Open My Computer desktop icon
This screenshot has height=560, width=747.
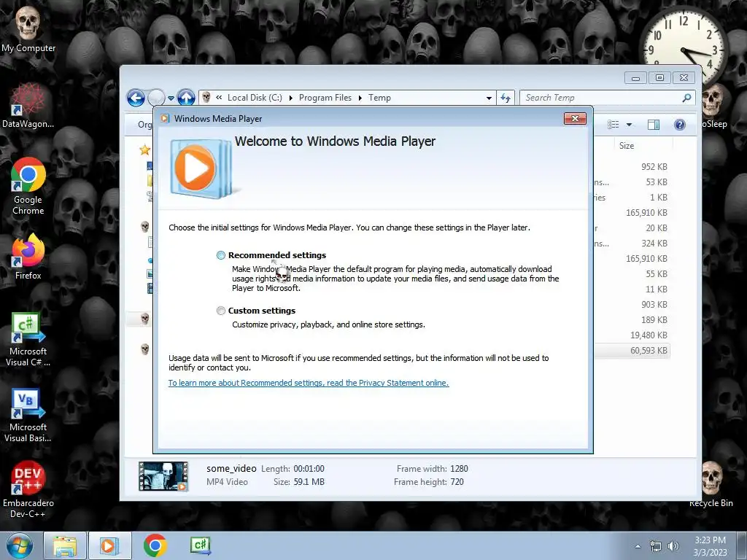[x=28, y=28]
